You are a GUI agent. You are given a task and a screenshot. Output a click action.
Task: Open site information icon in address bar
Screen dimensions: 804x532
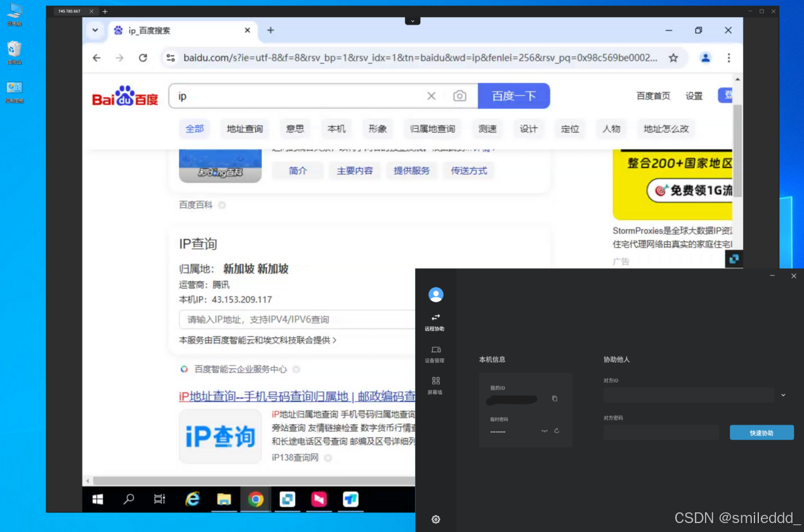[170, 58]
